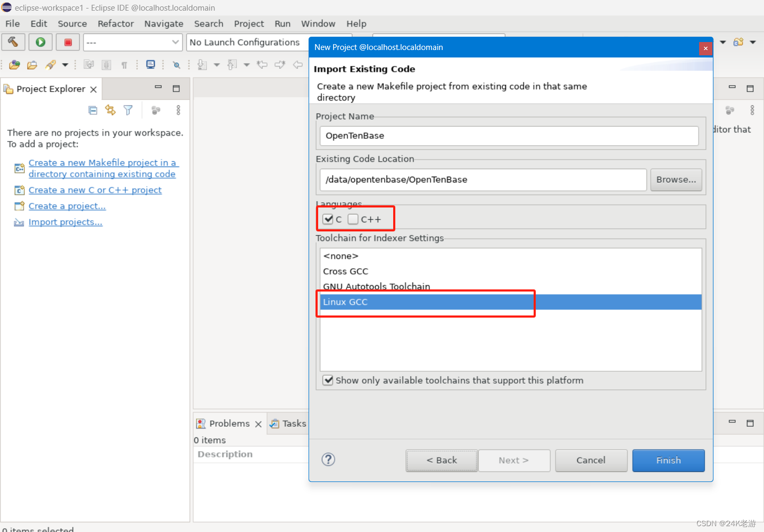Open the Refactor menu
This screenshot has height=532, width=764.
(x=115, y=23)
